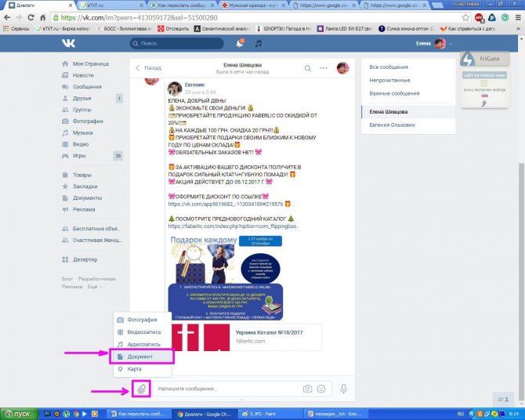Open Непрочитанные messages filter
The height and width of the screenshot is (420, 525).
(x=391, y=80)
